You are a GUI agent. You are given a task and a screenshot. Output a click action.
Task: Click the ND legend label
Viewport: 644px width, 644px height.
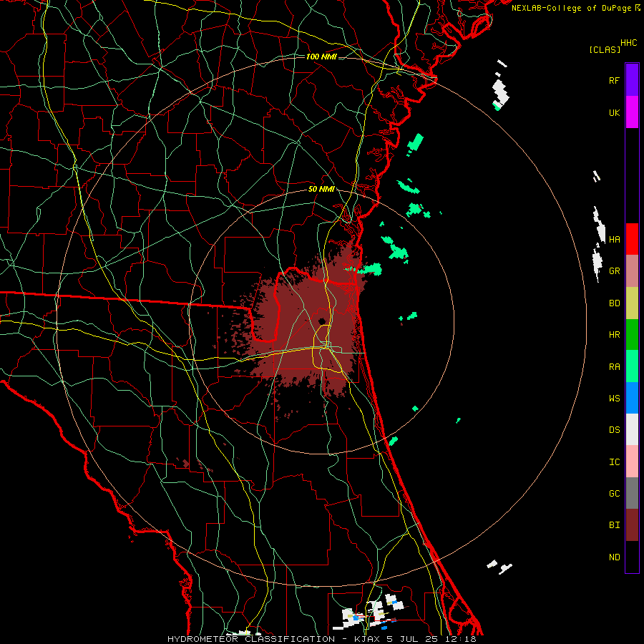tap(615, 557)
